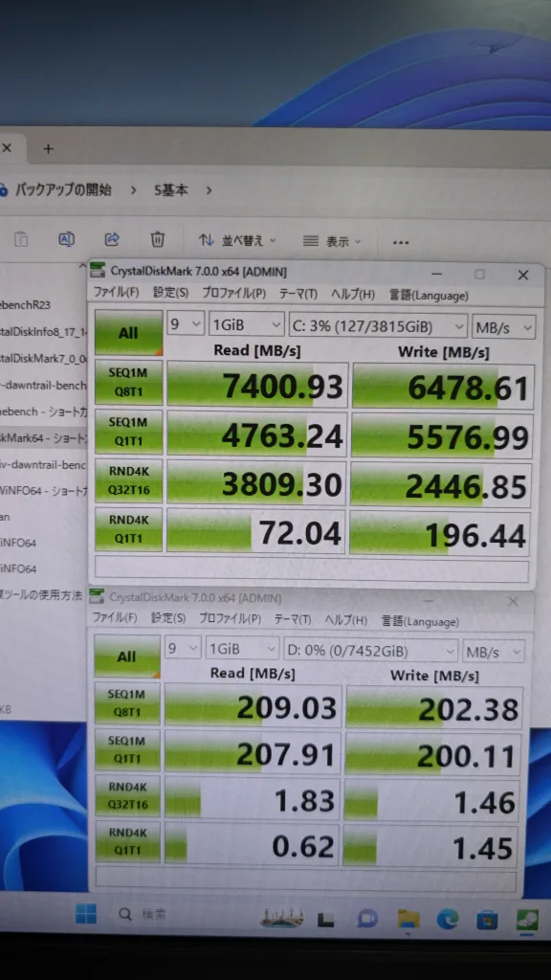
Task: Run All tests in C: drive window
Action: click(128, 332)
